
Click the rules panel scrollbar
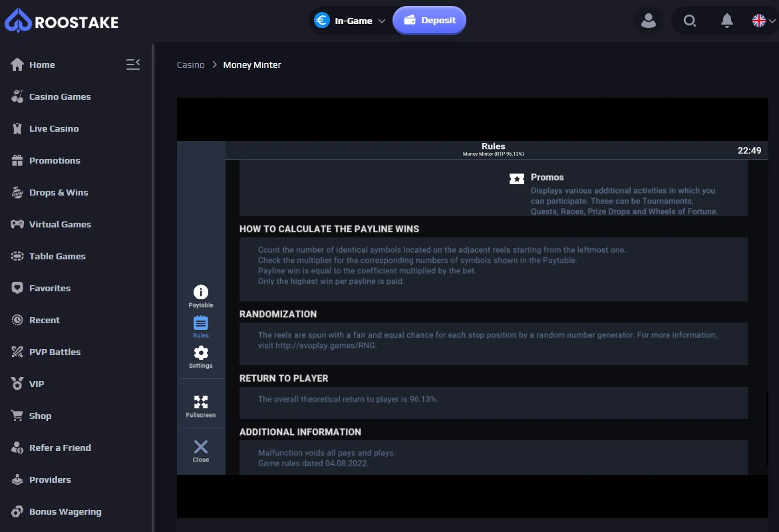[x=767, y=428]
